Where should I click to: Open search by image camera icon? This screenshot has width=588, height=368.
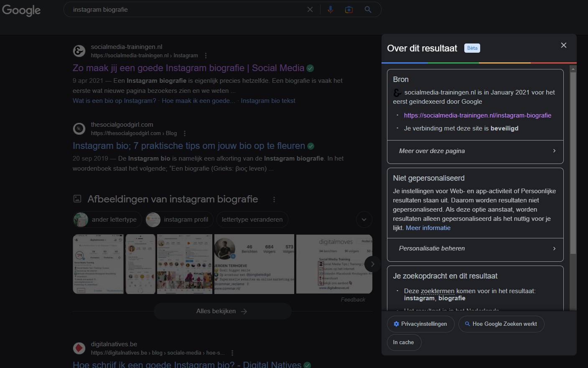(349, 10)
